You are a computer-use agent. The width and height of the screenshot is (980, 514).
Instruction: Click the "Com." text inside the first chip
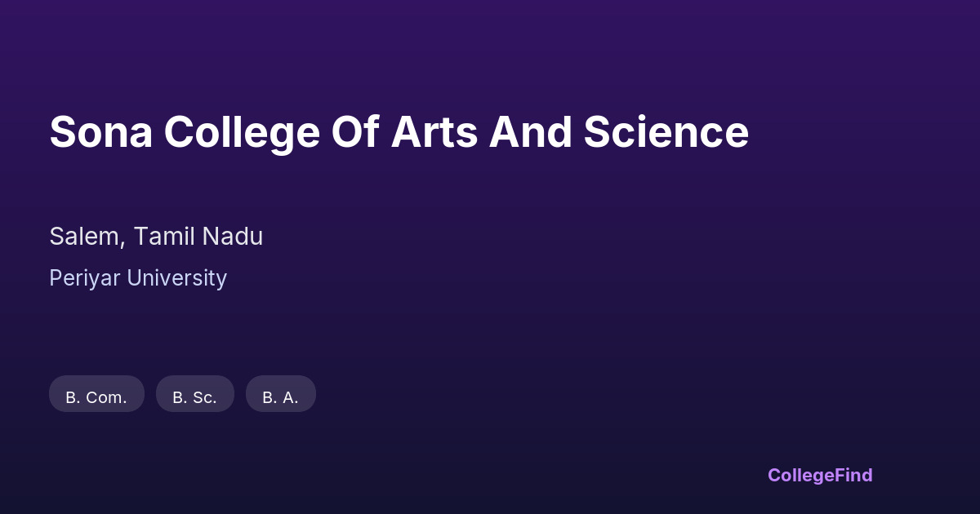[x=106, y=398]
